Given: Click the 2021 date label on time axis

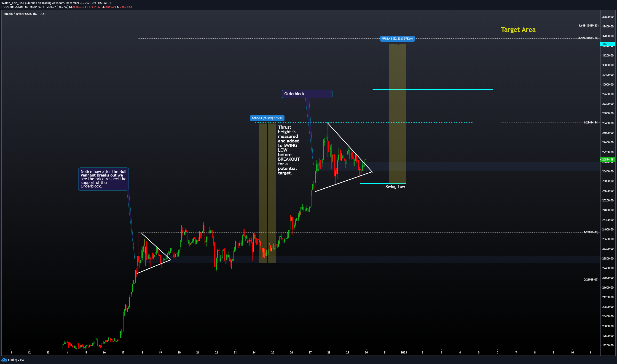Looking at the screenshot, I should coord(404,353).
